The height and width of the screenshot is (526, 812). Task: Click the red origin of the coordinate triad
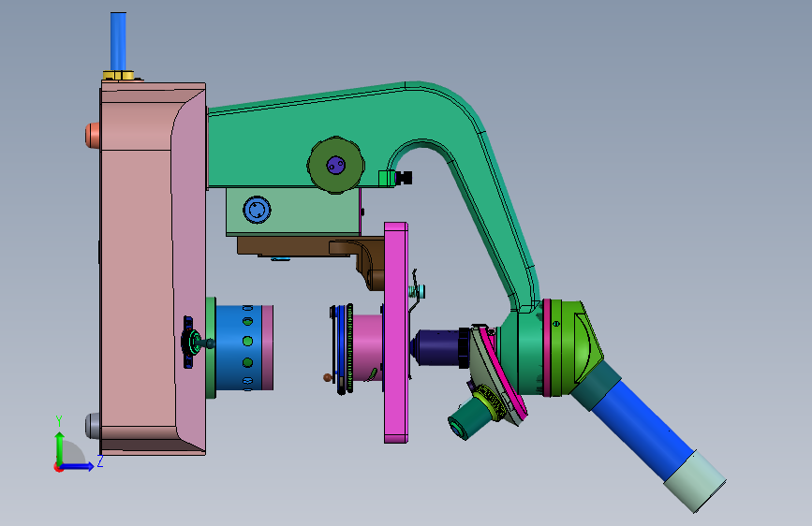point(58,467)
